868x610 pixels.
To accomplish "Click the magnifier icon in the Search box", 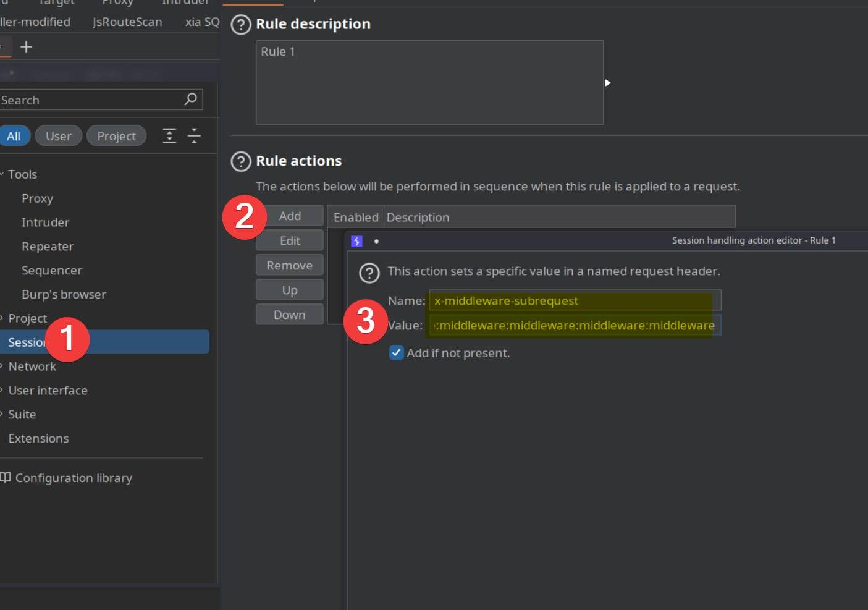I will (191, 99).
